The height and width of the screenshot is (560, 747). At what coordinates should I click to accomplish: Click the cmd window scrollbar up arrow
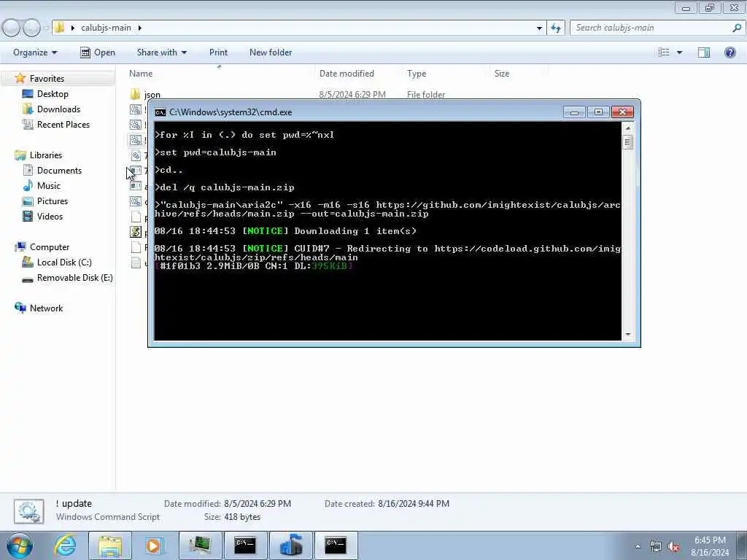(x=628, y=128)
